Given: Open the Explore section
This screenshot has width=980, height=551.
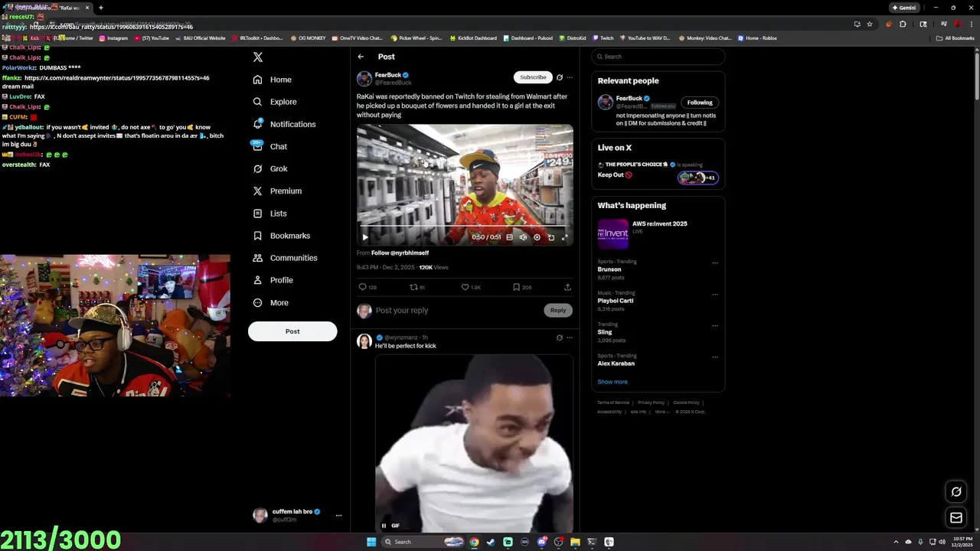Looking at the screenshot, I should [275, 102].
